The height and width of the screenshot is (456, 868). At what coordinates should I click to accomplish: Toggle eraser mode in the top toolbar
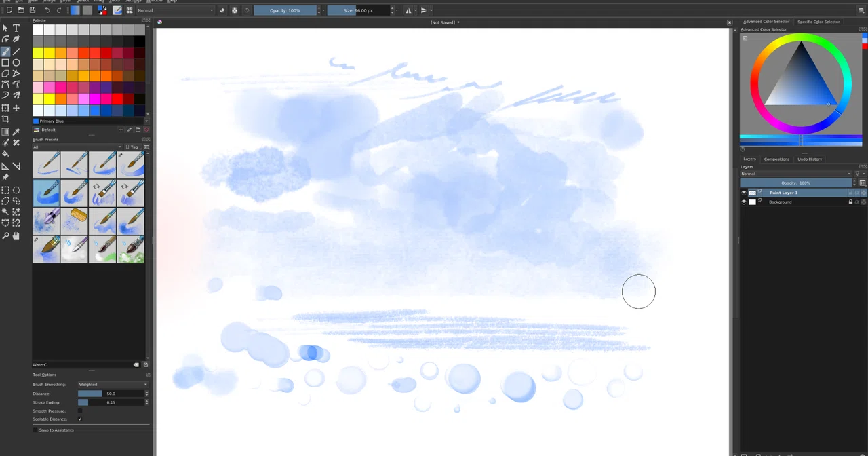click(x=222, y=10)
